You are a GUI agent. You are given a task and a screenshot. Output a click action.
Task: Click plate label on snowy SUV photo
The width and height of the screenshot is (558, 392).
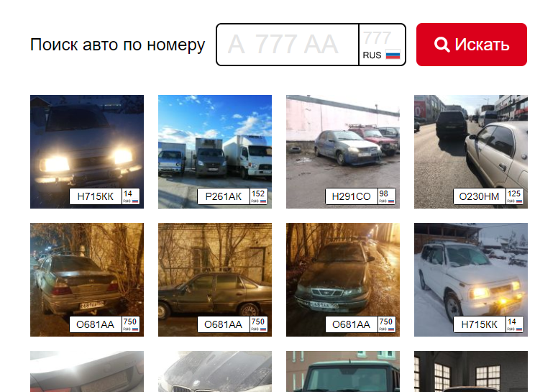tap(488, 324)
